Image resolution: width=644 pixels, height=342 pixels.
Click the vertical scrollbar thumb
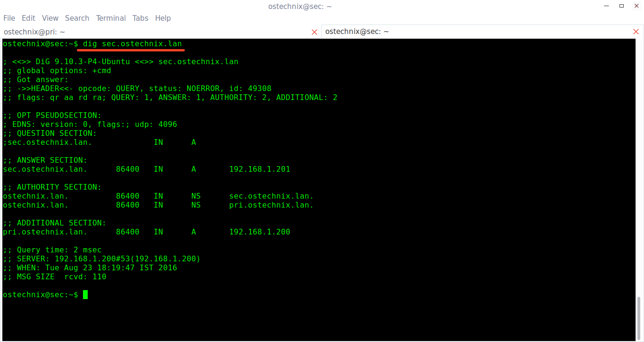[x=640, y=318]
